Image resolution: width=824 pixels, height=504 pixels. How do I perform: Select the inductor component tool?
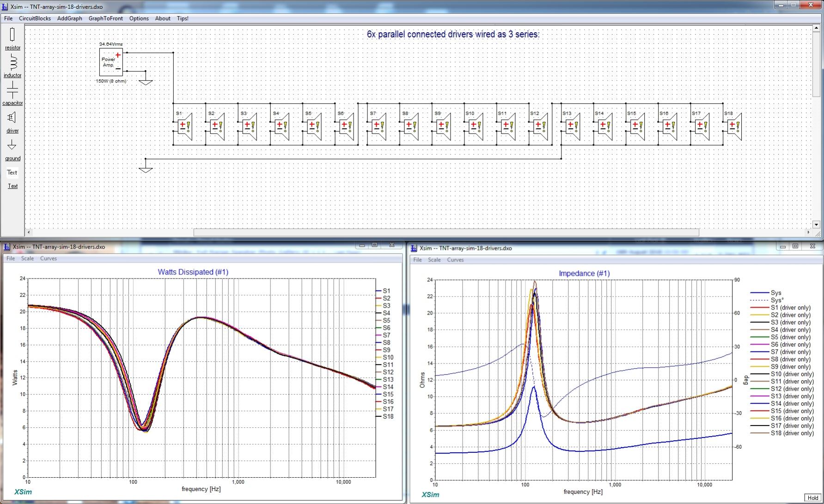tap(12, 67)
